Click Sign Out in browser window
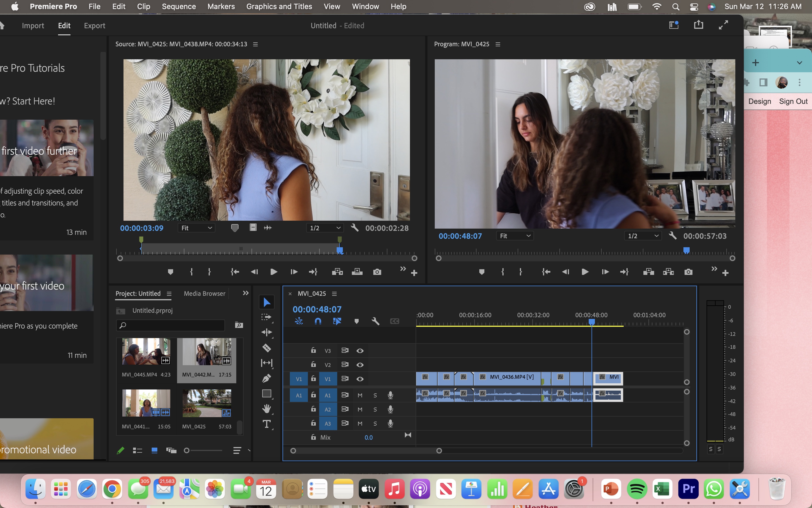The image size is (812, 508). 793,102
